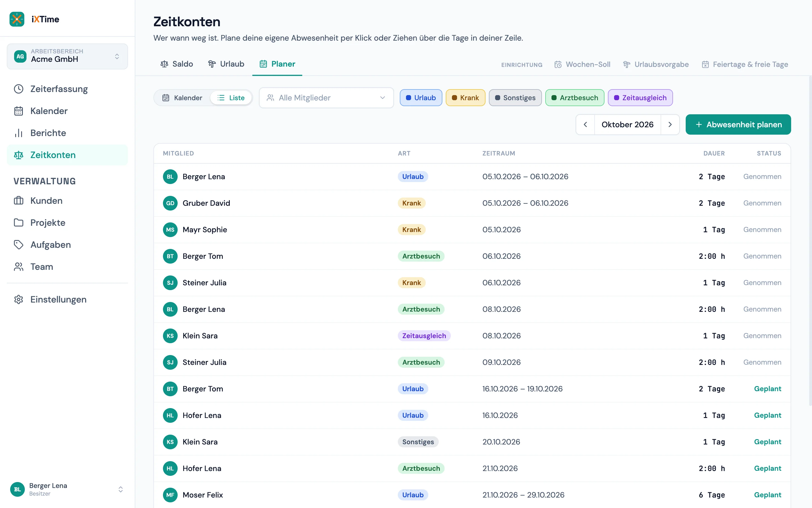Open Berichte using its bar chart icon

pos(18,133)
